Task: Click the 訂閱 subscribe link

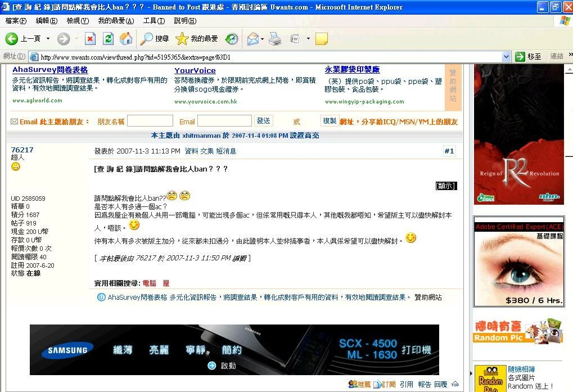Action: click(385, 384)
